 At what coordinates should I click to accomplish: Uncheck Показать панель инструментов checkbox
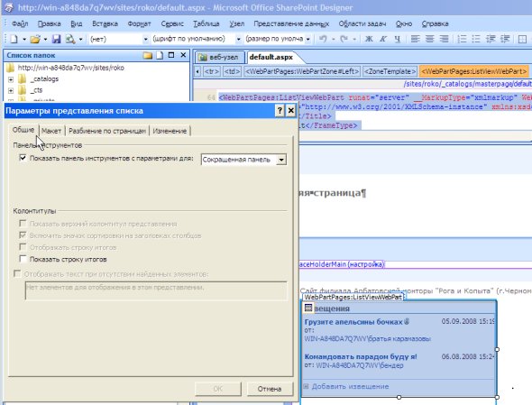point(23,158)
